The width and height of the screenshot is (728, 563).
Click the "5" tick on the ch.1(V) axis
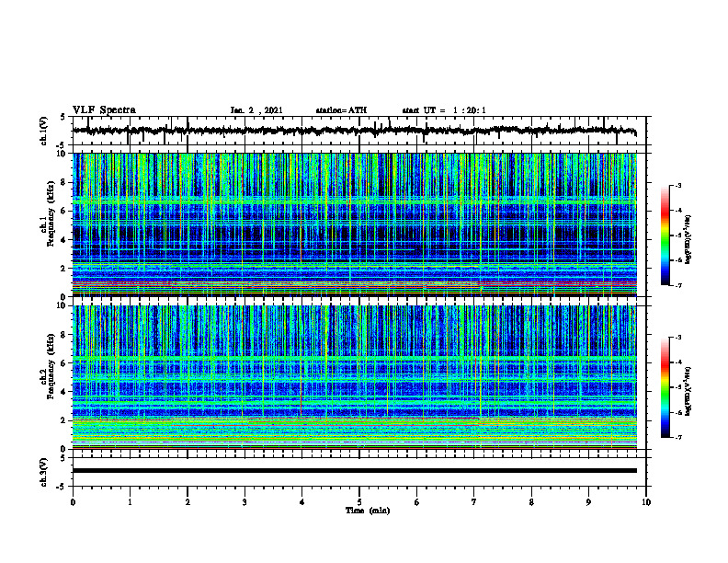(x=63, y=118)
